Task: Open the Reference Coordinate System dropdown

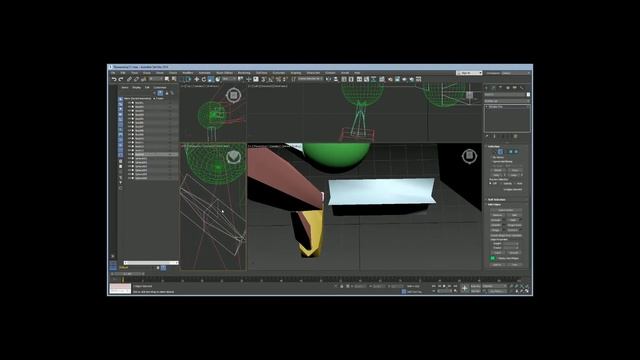Action: [229, 79]
